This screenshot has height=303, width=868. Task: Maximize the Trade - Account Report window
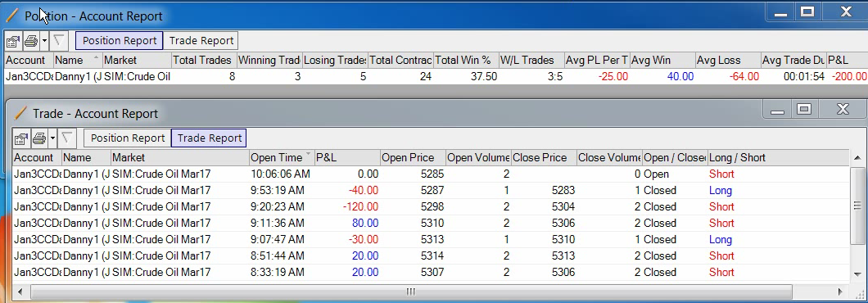pos(804,110)
